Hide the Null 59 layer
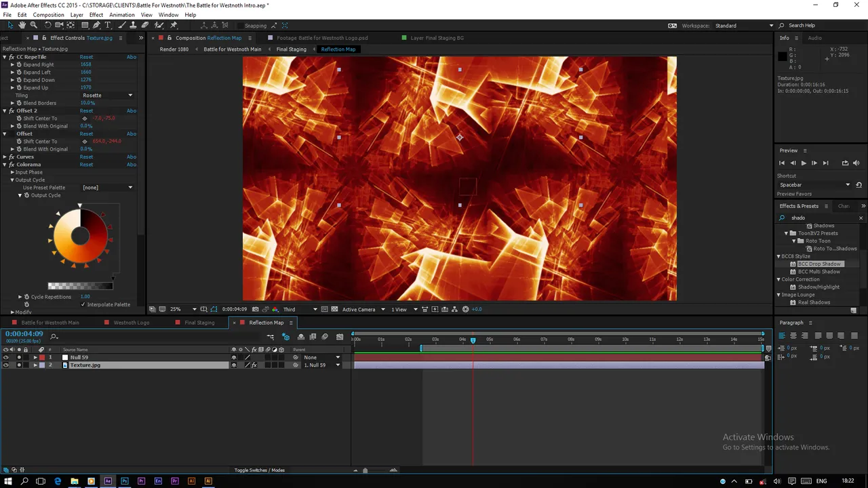Viewport: 868px width, 488px height. pos(6,357)
